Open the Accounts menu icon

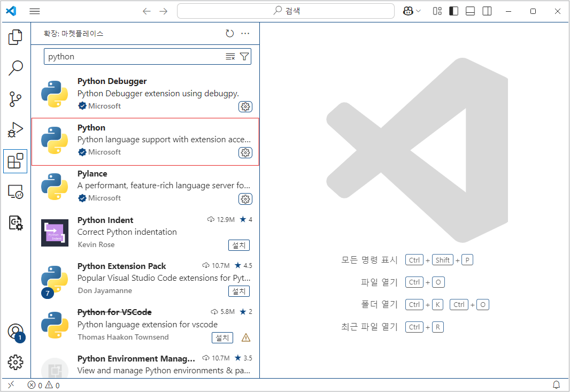point(16,332)
